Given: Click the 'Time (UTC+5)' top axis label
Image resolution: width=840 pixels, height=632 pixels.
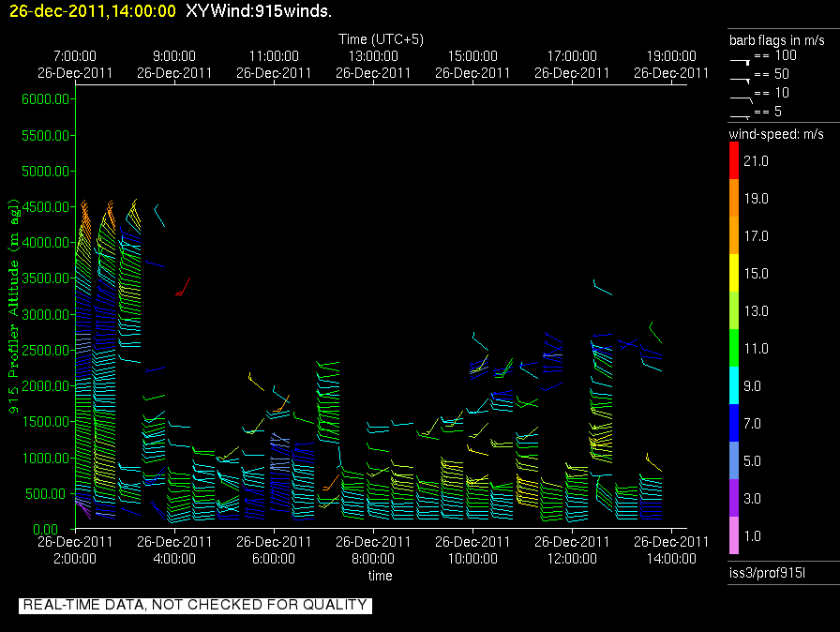Looking at the screenshot, I should 381,39.
